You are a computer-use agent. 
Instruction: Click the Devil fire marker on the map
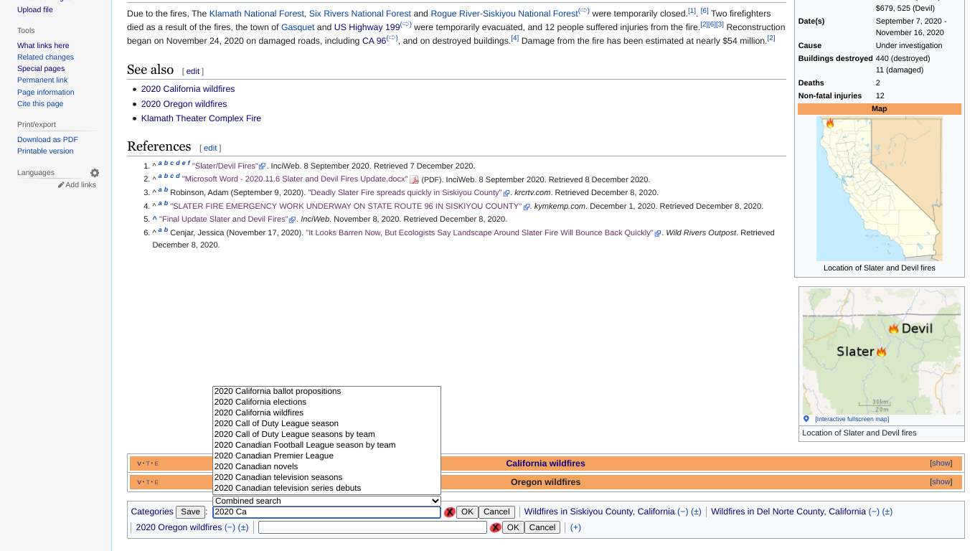893,328
